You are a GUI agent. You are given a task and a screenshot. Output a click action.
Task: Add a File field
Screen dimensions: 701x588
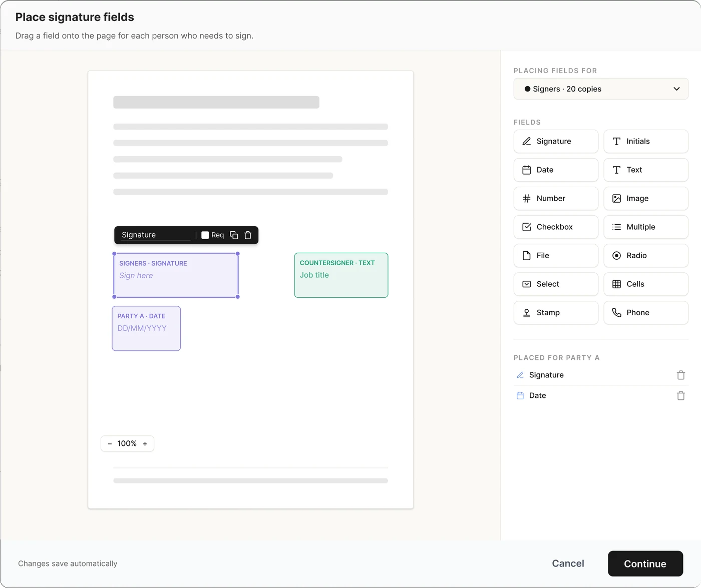pyautogui.click(x=556, y=256)
